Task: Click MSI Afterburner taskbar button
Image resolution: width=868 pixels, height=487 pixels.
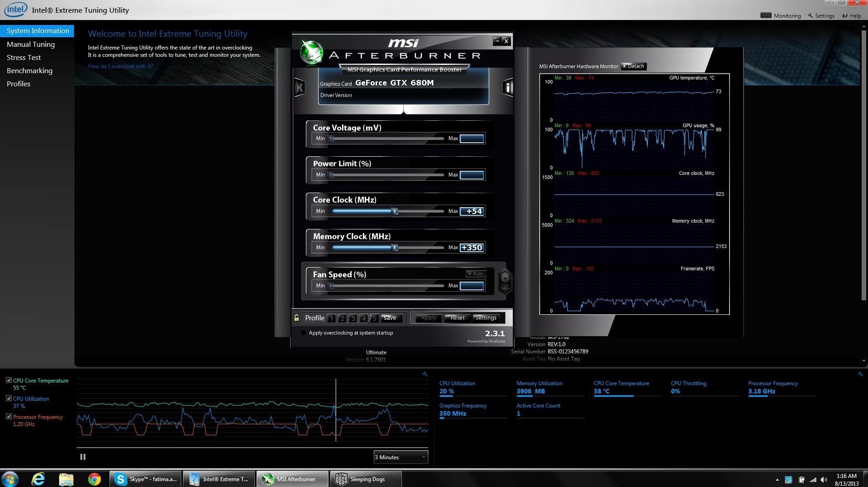Action: point(293,479)
